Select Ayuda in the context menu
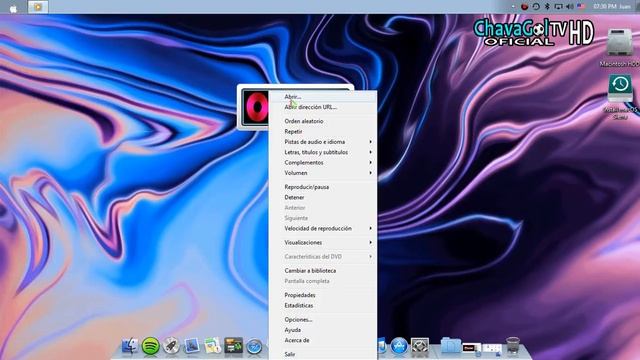Viewport: 640px width, 360px height. tap(323, 330)
